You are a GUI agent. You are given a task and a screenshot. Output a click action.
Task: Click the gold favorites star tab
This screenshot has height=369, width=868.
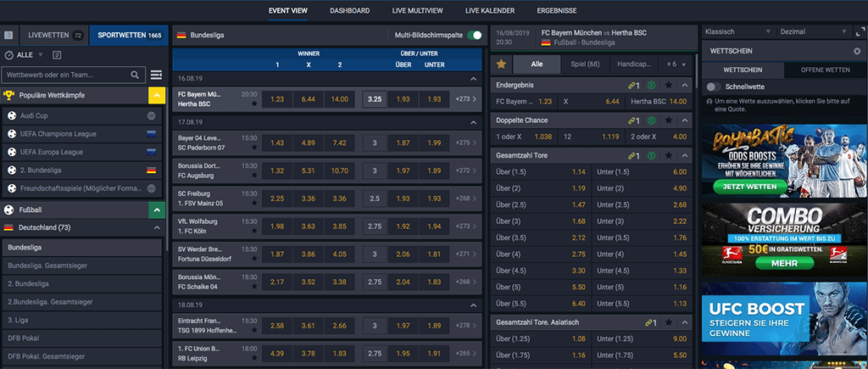tap(502, 64)
